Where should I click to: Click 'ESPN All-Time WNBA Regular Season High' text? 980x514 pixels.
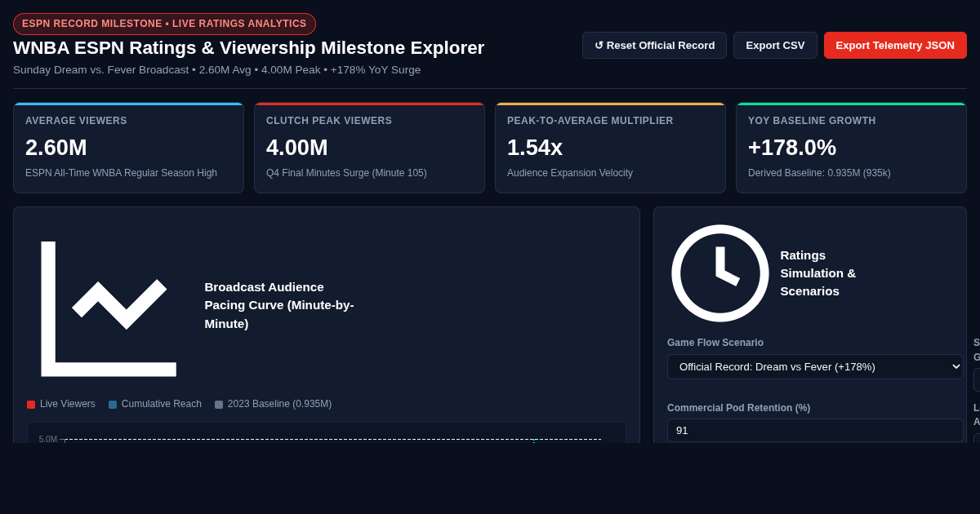[121, 173]
